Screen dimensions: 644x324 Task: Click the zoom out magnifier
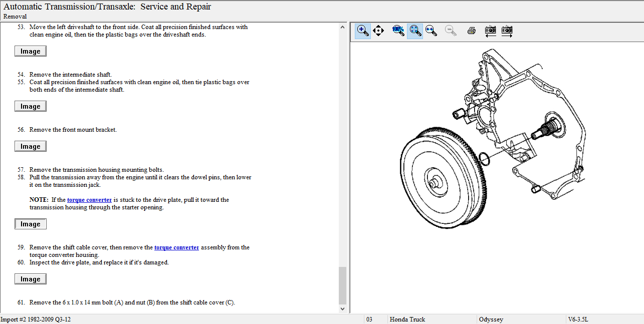pyautogui.click(x=451, y=31)
